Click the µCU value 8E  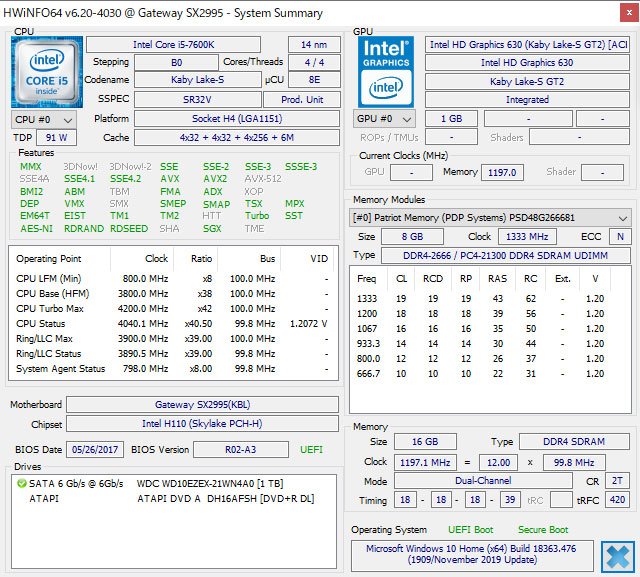click(314, 80)
